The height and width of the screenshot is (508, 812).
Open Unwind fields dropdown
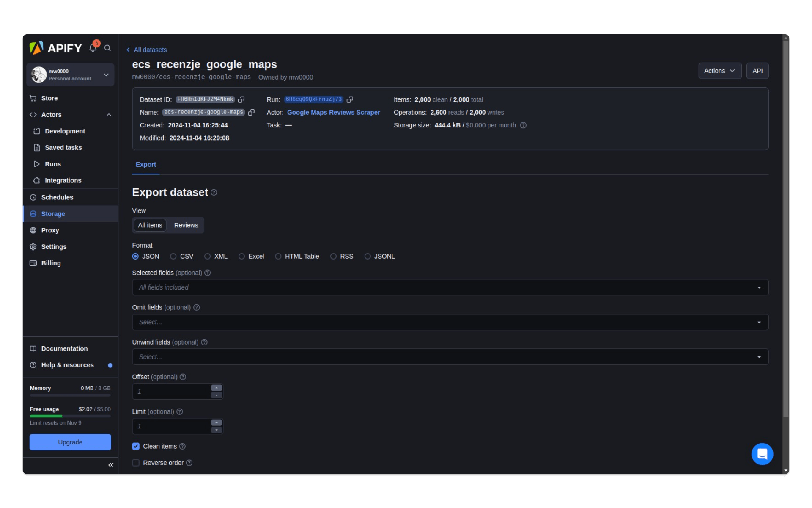(x=450, y=357)
